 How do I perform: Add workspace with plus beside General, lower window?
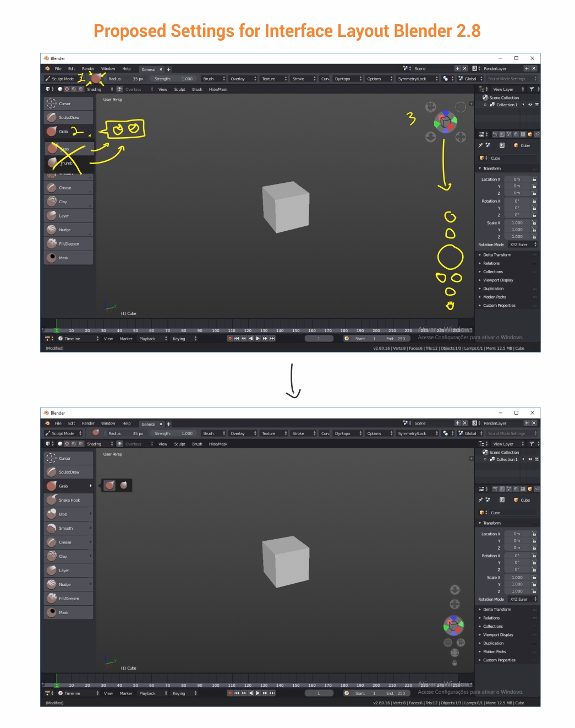point(168,424)
